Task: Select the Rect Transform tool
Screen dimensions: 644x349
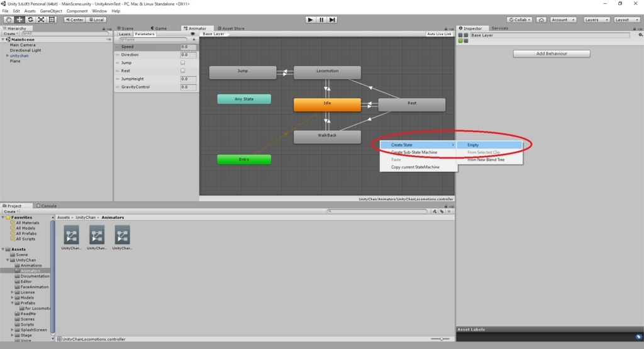Action: [x=52, y=19]
